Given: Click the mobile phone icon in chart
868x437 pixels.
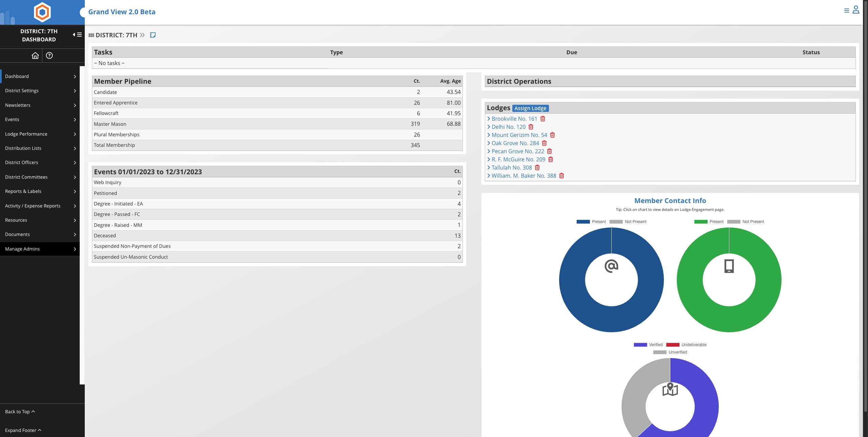Looking at the screenshot, I should (x=729, y=266).
